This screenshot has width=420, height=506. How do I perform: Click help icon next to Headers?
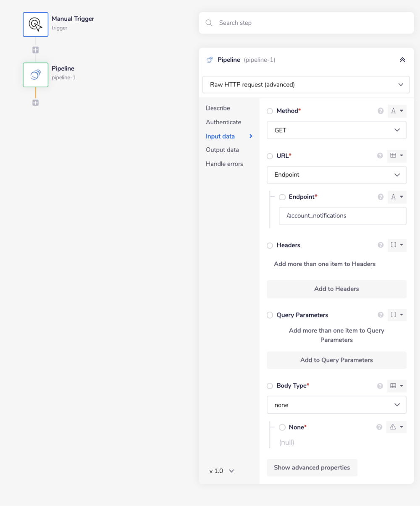point(381,245)
